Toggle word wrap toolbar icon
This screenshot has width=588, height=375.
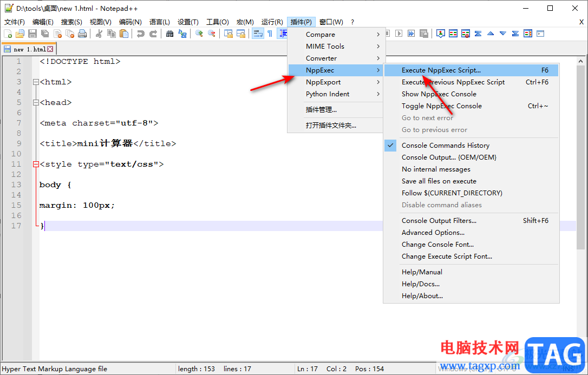[x=258, y=34]
